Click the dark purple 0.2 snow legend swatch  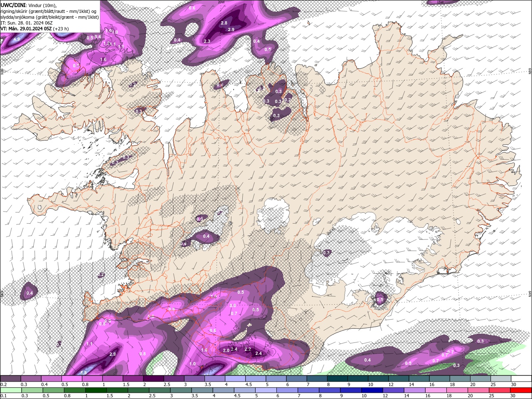point(10,379)
